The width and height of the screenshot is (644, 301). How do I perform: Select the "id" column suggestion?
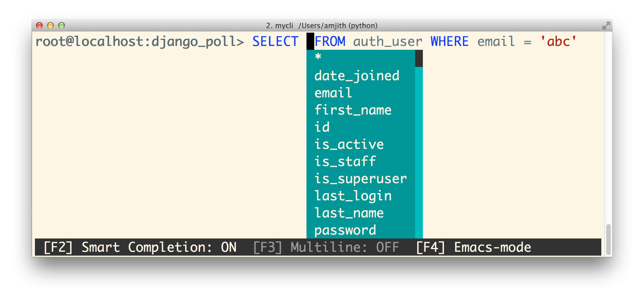point(322,127)
